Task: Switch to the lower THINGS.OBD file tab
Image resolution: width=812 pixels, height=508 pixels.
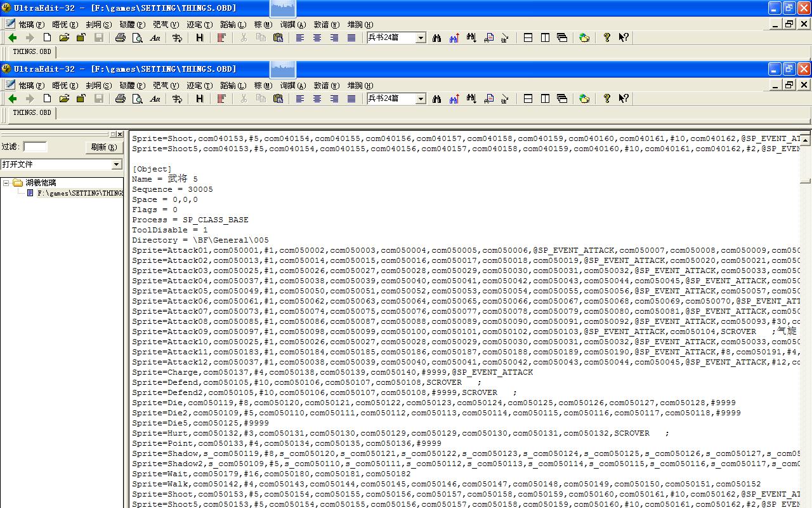Action: click(32, 112)
